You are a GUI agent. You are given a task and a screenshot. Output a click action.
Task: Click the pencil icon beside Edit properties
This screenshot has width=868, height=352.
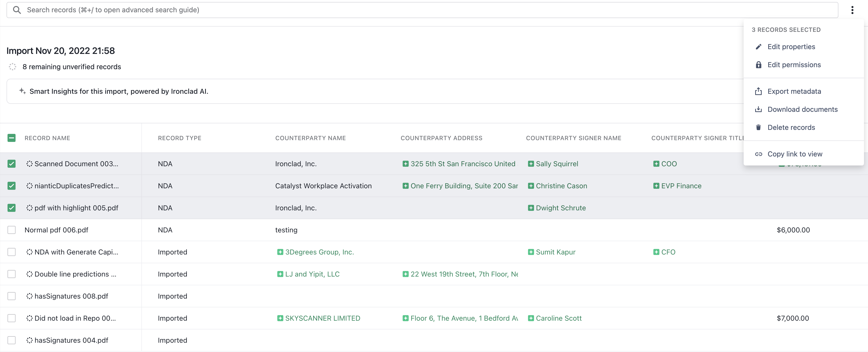[x=758, y=47]
